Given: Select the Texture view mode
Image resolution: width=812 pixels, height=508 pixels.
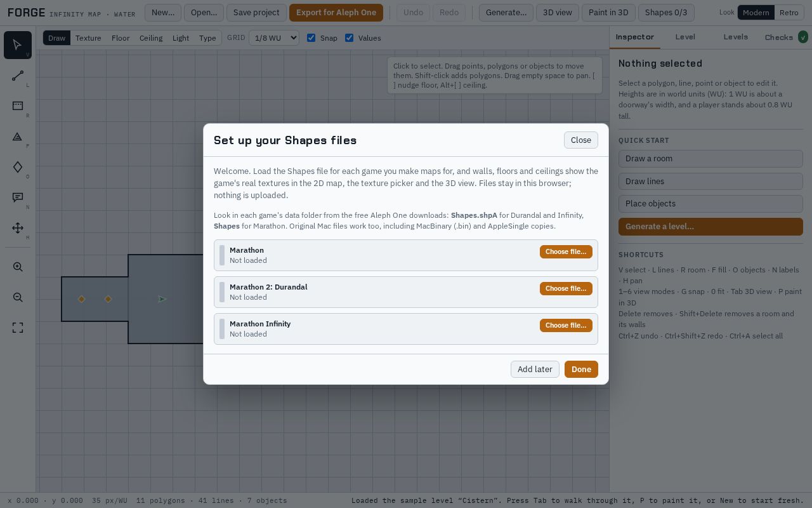Looking at the screenshot, I should pos(88,38).
